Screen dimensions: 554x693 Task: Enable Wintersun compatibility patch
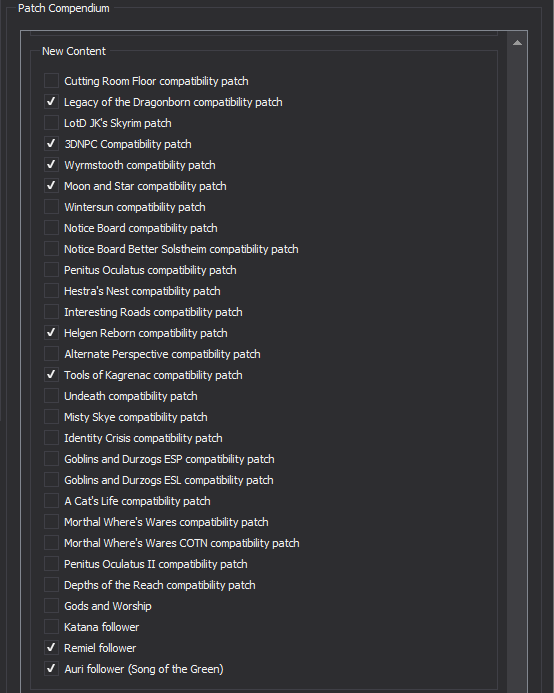51,207
